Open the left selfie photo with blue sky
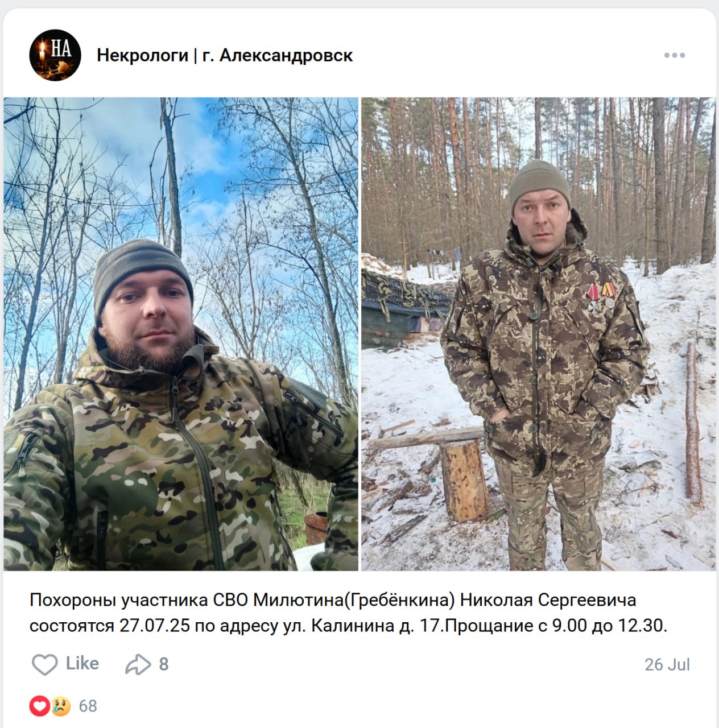The height and width of the screenshot is (728, 719). click(x=181, y=334)
